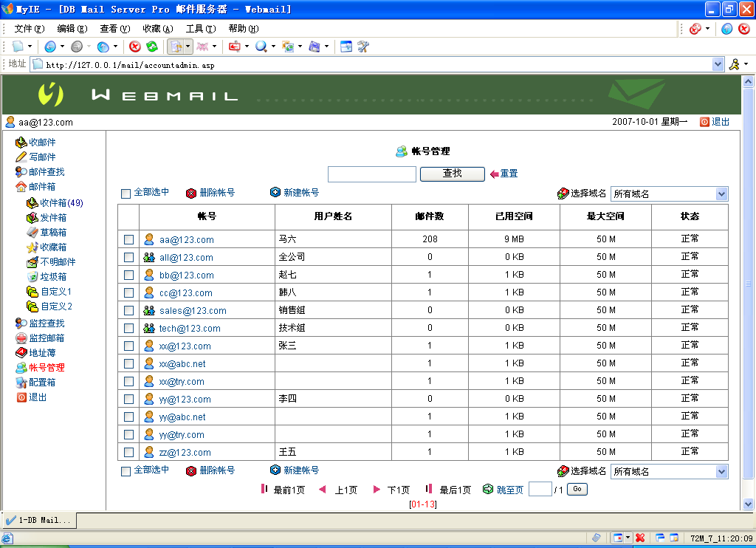Click the 配置箱 settings icon
756x548 pixels.
pyautogui.click(x=21, y=383)
